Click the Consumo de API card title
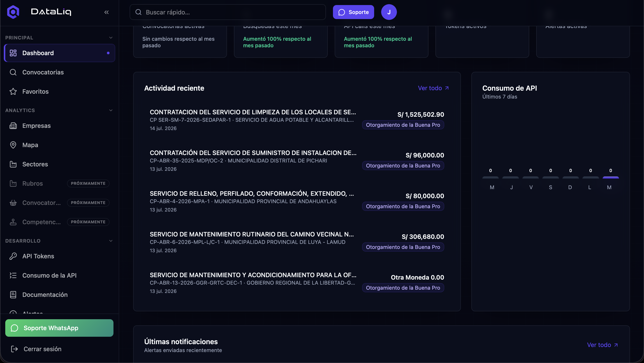This screenshot has width=644, height=363. [510, 88]
